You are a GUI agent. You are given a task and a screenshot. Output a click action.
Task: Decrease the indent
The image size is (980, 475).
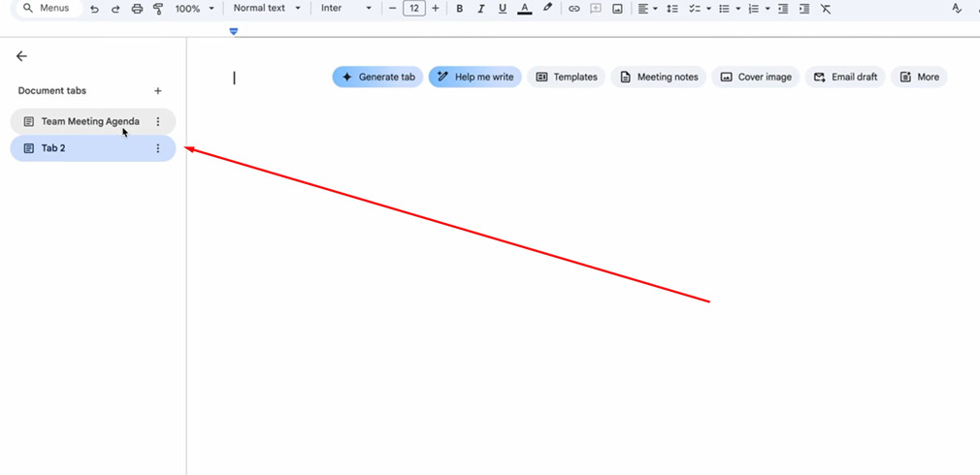783,9
